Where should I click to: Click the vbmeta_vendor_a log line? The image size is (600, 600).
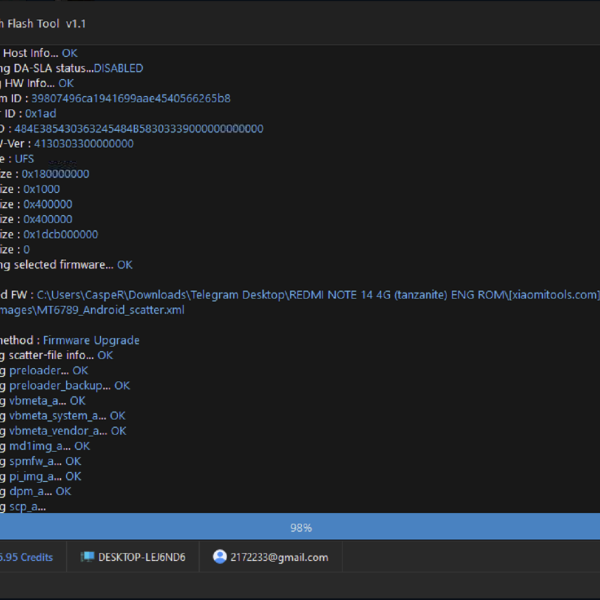coord(63,431)
